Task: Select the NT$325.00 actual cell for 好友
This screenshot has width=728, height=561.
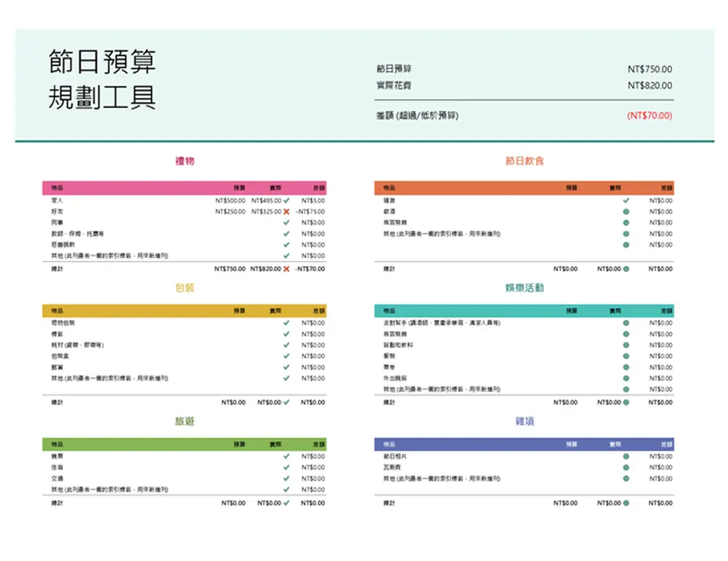Action: [267, 212]
